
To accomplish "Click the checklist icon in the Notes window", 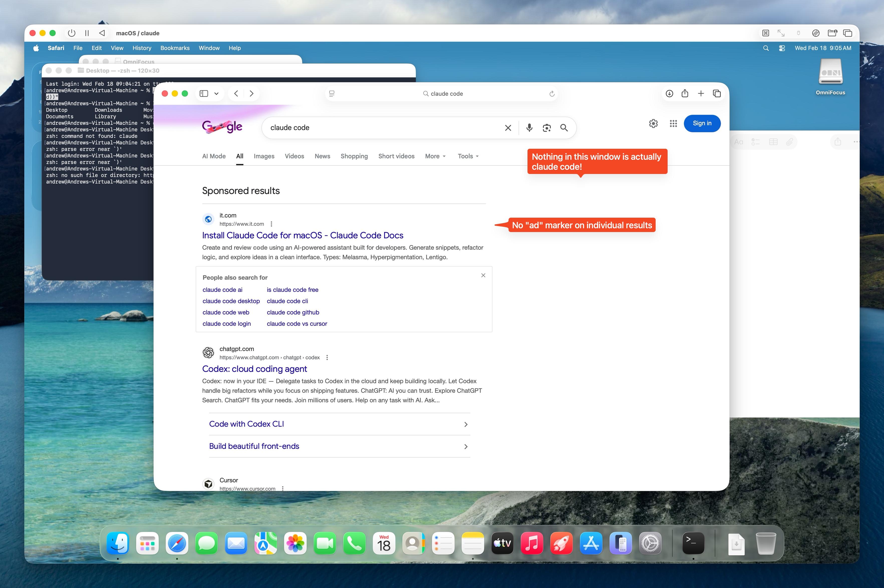I will pyautogui.click(x=755, y=142).
